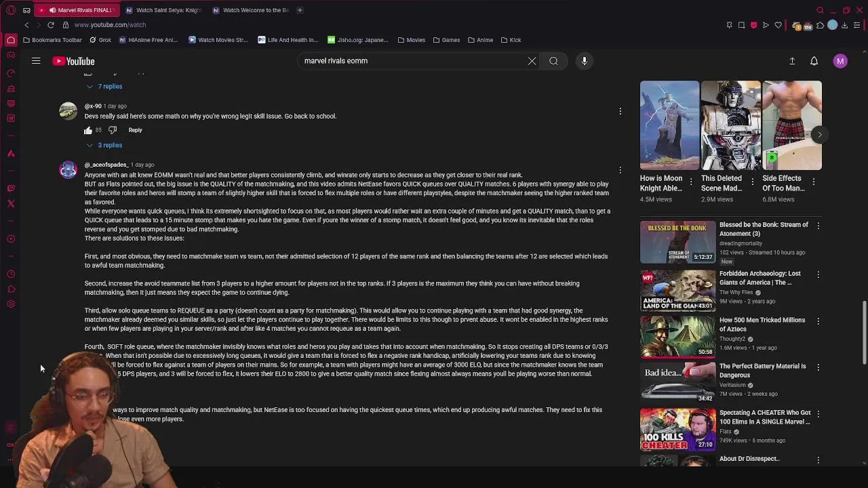Open the purple M account avatar
Image resolution: width=868 pixels, height=488 pixels.
pyautogui.click(x=840, y=61)
